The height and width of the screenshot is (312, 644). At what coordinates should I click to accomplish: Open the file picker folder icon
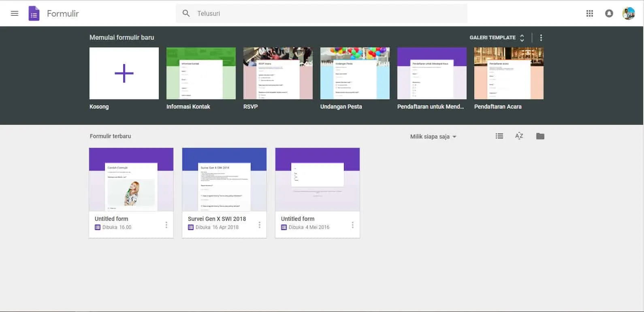[x=540, y=136]
